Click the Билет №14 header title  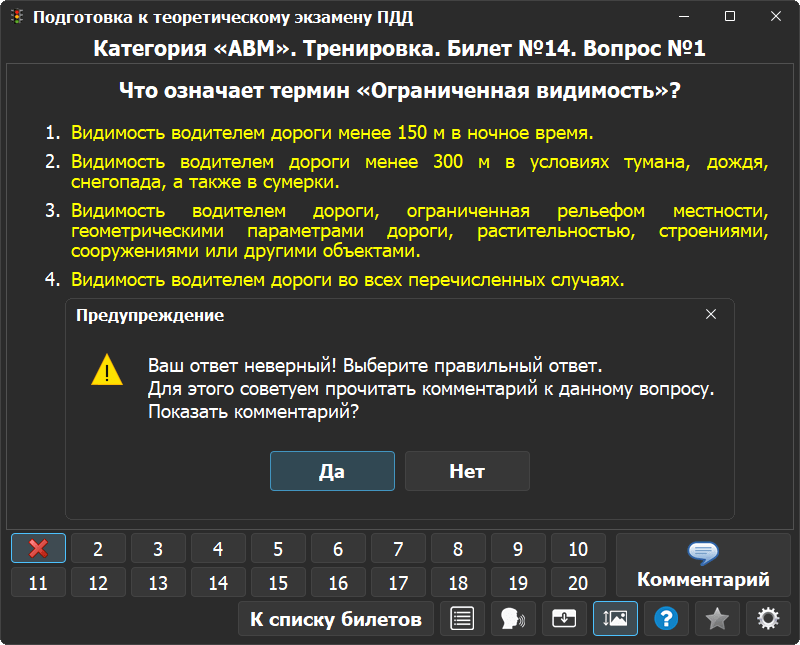coord(399,48)
